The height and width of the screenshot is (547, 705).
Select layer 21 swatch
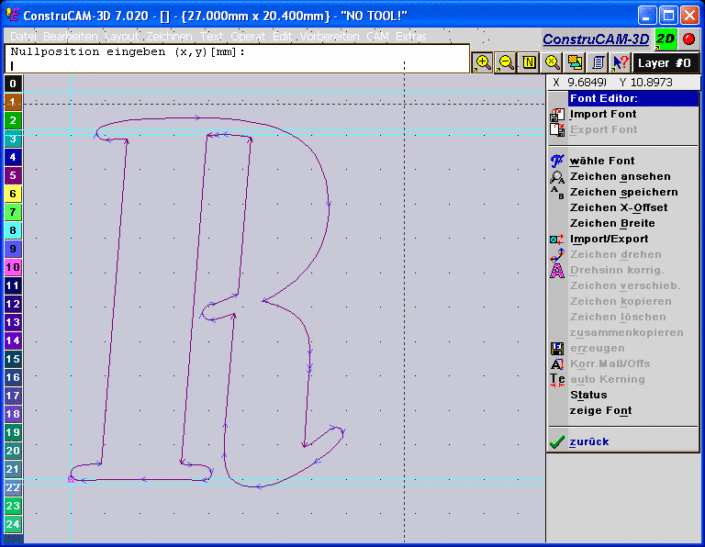pos(13,469)
